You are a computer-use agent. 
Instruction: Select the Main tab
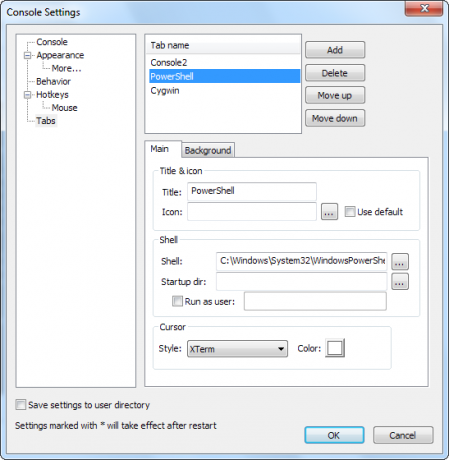(160, 149)
